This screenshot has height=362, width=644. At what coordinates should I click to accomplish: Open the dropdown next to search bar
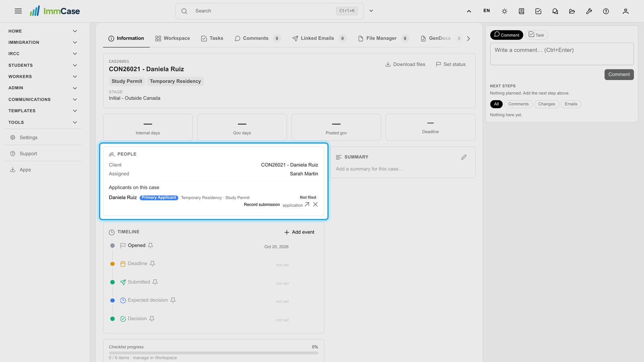click(371, 11)
